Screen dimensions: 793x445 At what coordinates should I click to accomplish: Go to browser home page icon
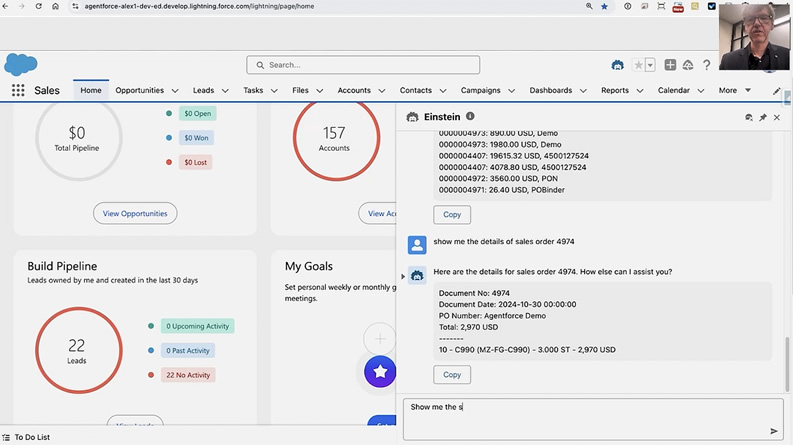[55, 6]
